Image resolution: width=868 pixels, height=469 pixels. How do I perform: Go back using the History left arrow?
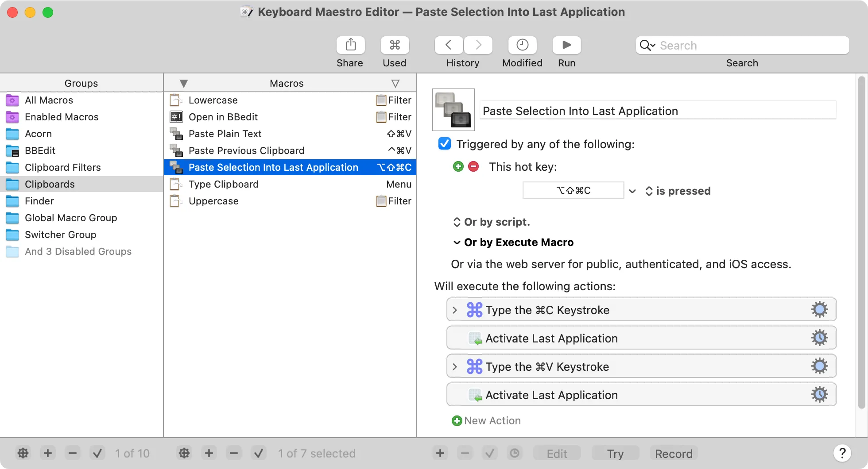click(x=448, y=45)
